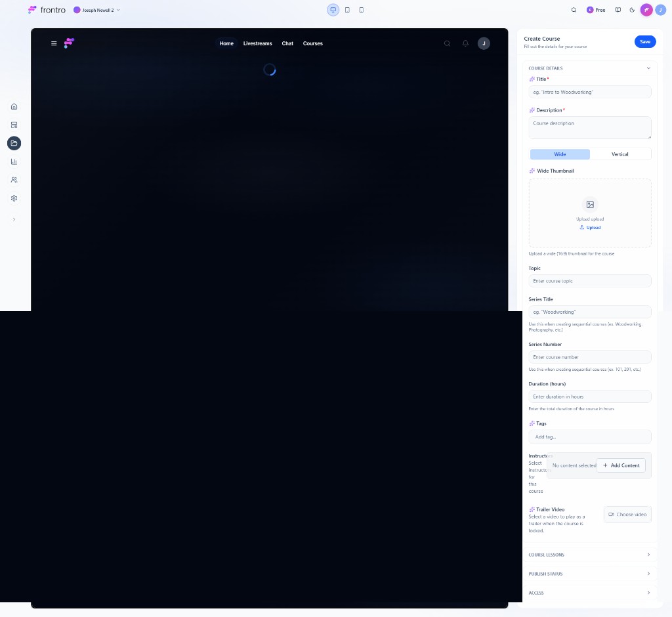This screenshot has width=672, height=617.
Task: Open the Joseph Newell 2 workspace dropdown
Action: coord(97,10)
